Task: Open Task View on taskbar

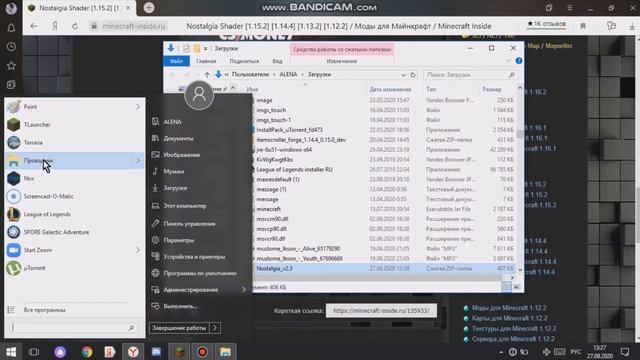Action: tap(34, 352)
